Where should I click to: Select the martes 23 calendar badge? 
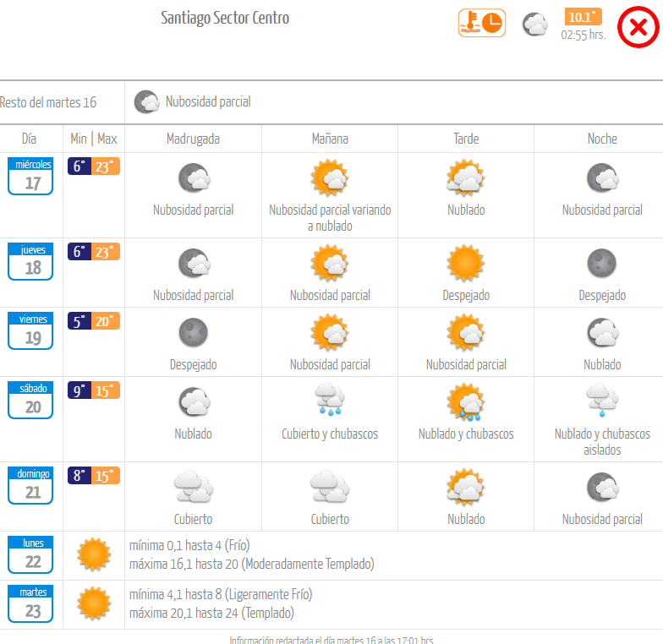pos(30,603)
